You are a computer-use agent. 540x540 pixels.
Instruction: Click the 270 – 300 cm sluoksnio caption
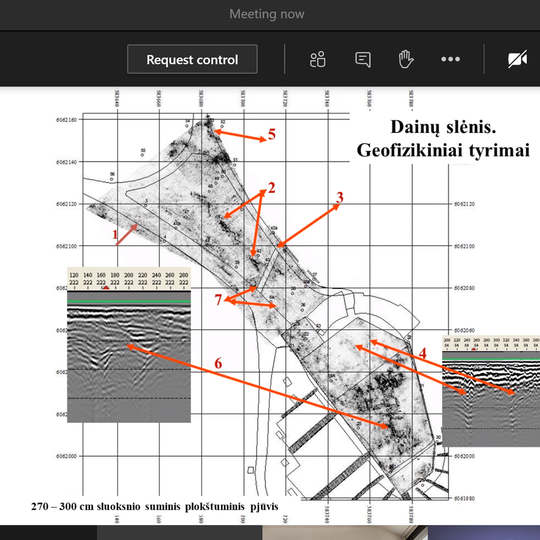click(155, 507)
